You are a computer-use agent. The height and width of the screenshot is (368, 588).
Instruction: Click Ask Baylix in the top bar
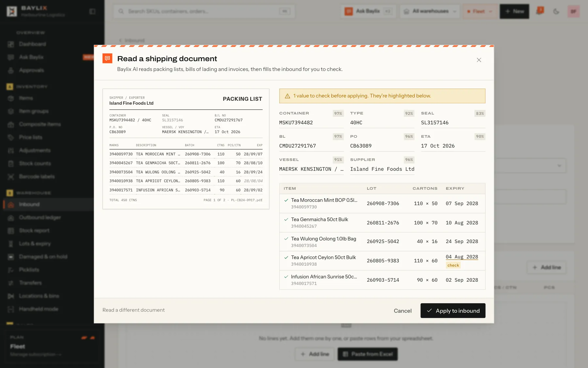pos(368,11)
